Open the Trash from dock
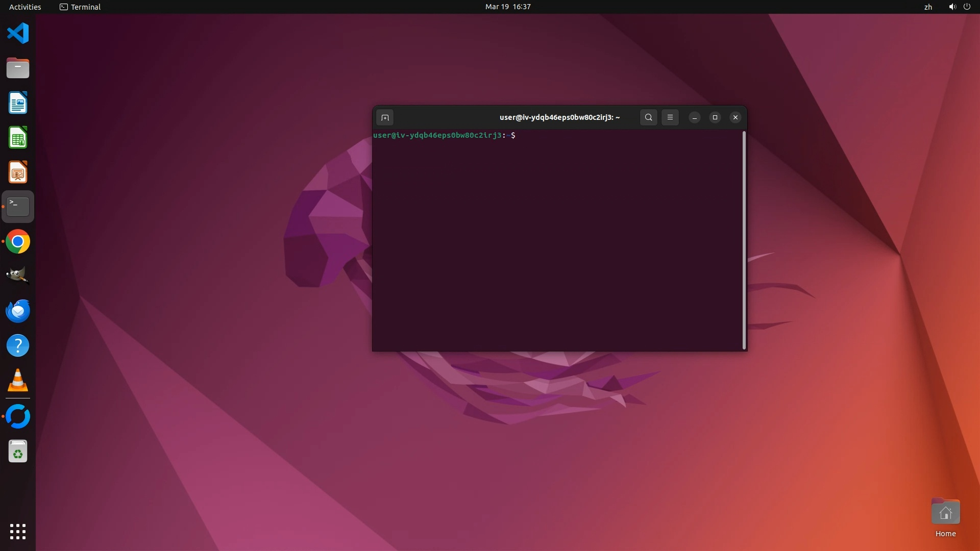 [18, 452]
